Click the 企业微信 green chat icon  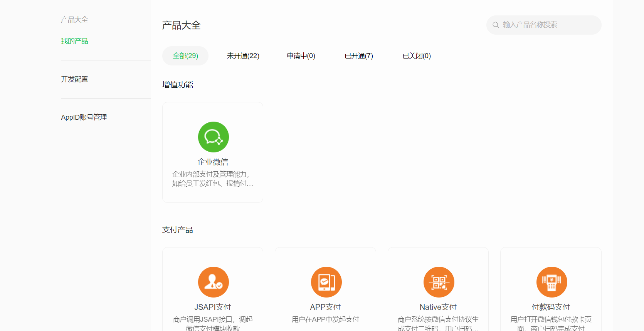[x=213, y=137]
